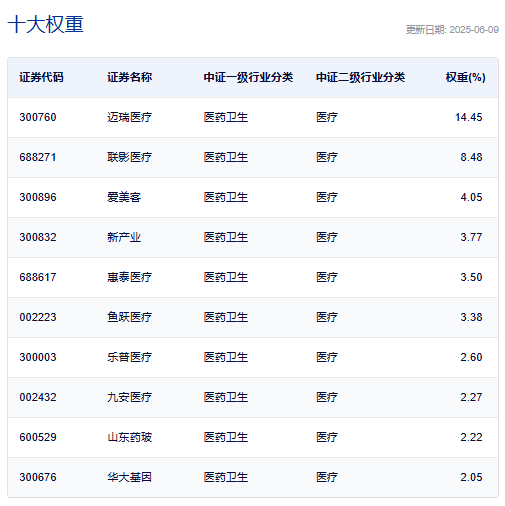Click the 证券代码 column header
This screenshot has width=505, height=506.
[41, 77]
